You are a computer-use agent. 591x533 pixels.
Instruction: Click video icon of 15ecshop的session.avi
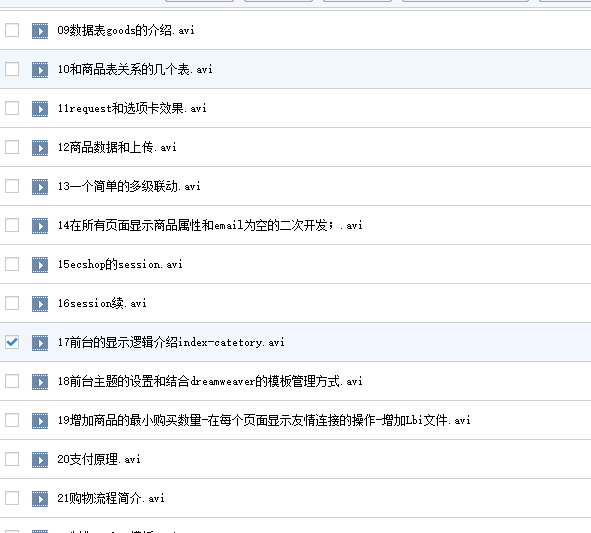[x=40, y=265]
